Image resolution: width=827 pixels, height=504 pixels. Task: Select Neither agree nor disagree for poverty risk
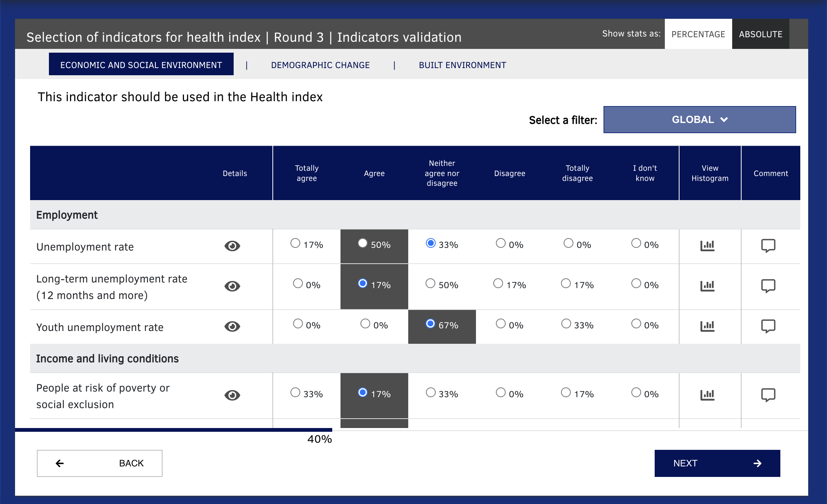point(431,392)
